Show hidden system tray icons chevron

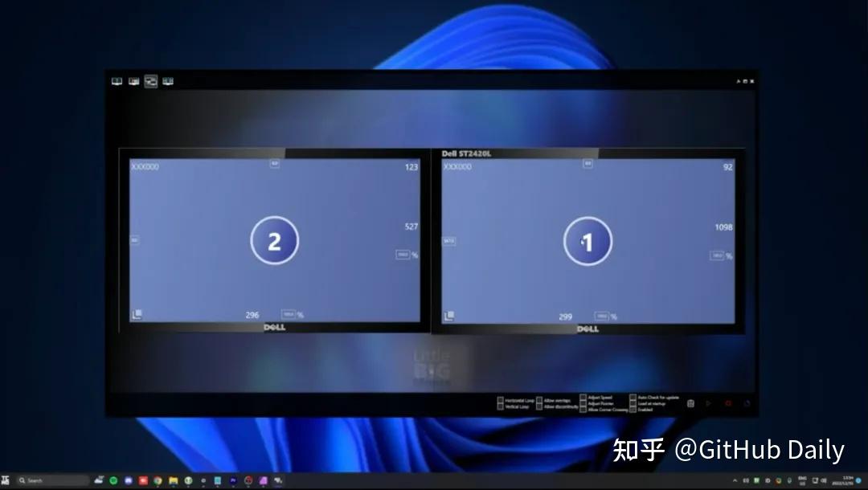pos(735,480)
